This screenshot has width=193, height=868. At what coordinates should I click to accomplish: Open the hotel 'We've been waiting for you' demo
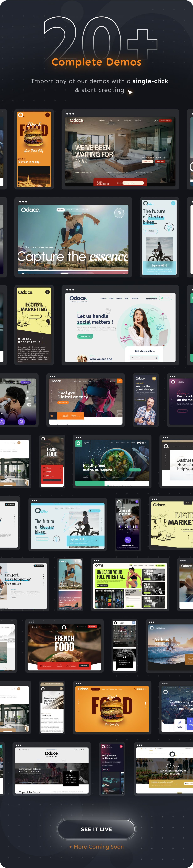(120, 149)
